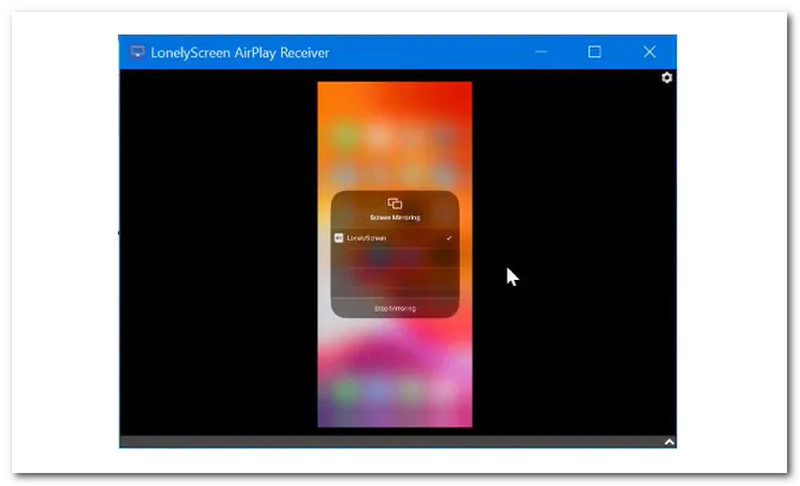Click the small device icon beside LonelyScreen entry

338,238
